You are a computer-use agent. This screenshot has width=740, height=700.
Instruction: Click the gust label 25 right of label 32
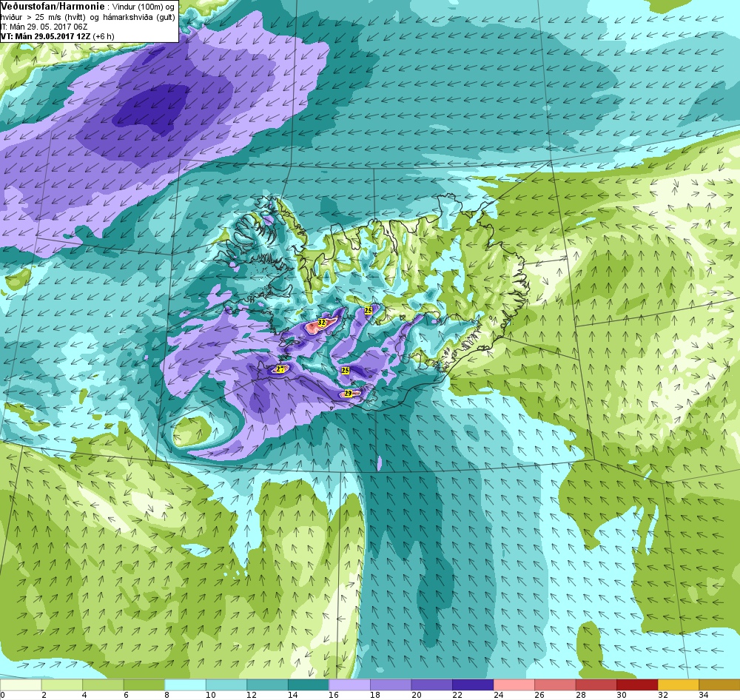click(x=369, y=310)
